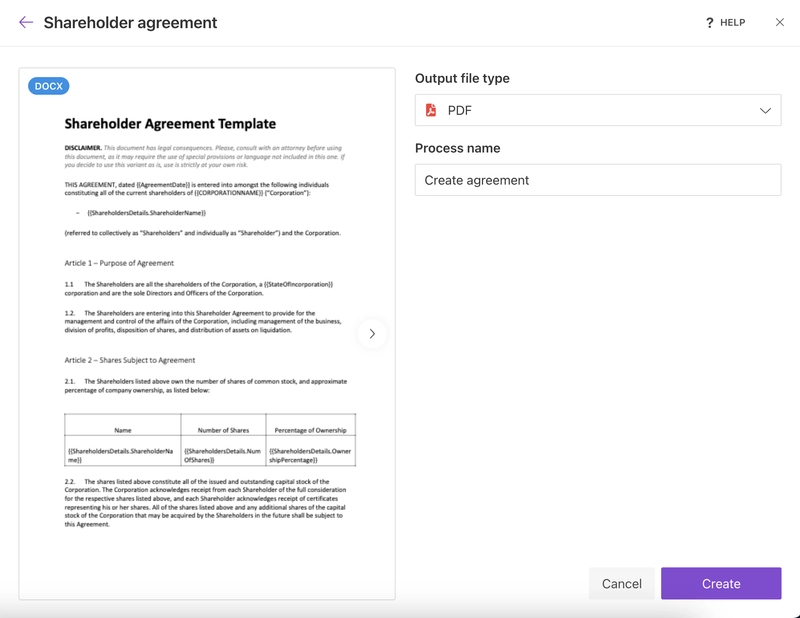The height and width of the screenshot is (618, 800).
Task: Show next page of document preview
Action: coord(372,334)
